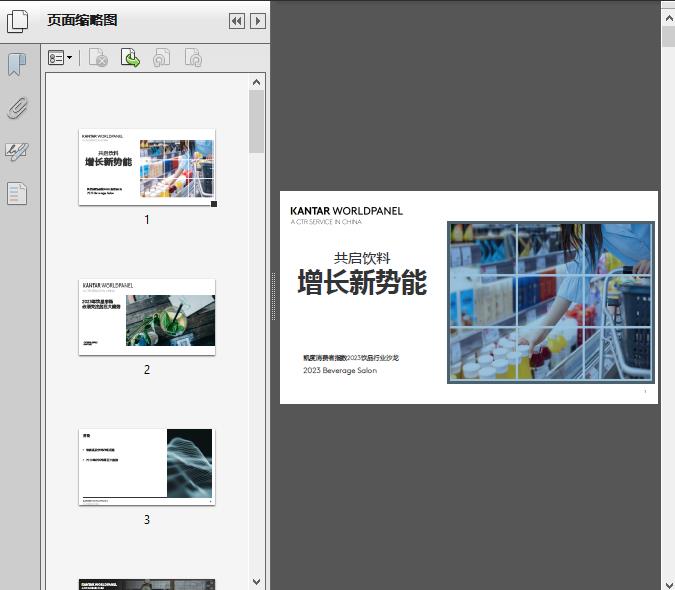
Task: Click the supermarket photo on slide
Action: click(x=551, y=302)
